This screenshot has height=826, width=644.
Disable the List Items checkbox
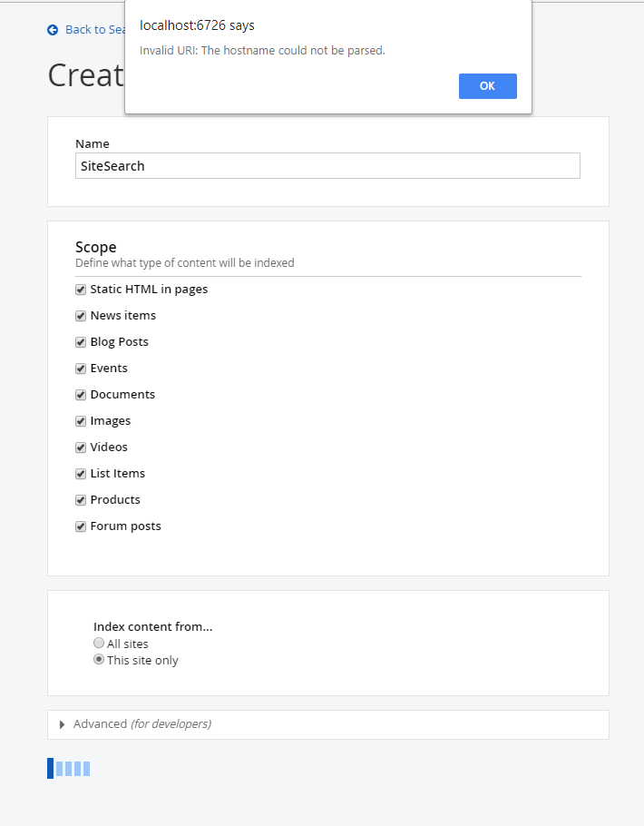[81, 473]
